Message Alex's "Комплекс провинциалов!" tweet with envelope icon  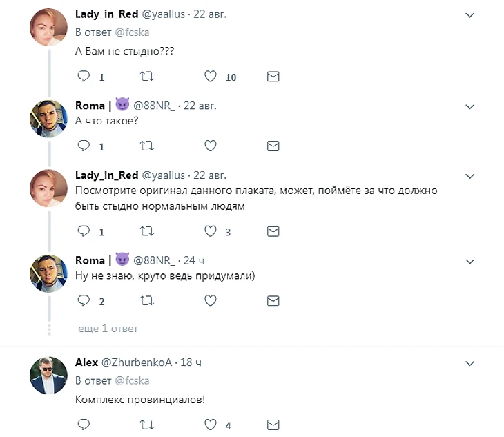[x=273, y=424]
